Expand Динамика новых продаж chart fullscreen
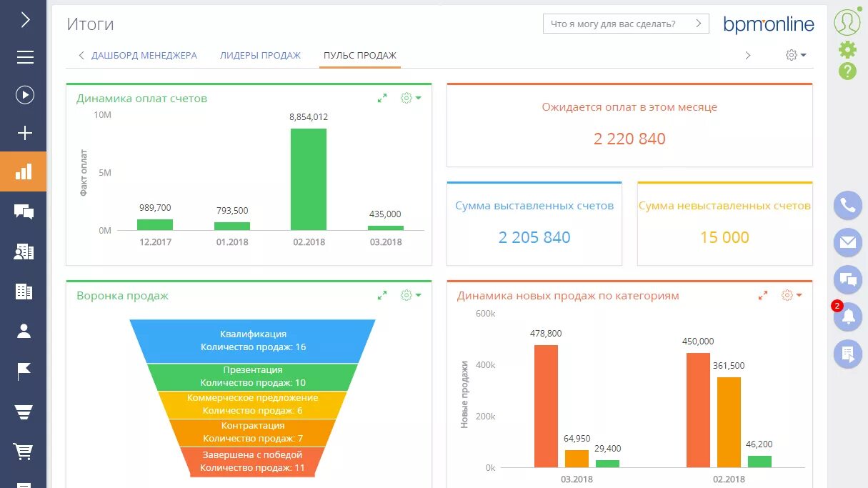Viewport: 868px width, 488px height. (x=763, y=295)
